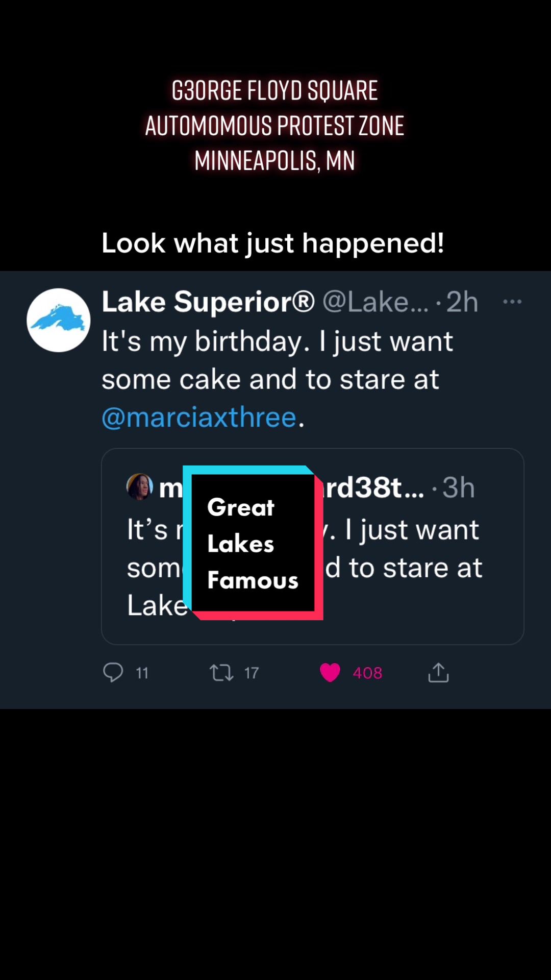Unlike the tweet via pink heart
Screen dimensions: 551x980
pyautogui.click(x=330, y=672)
